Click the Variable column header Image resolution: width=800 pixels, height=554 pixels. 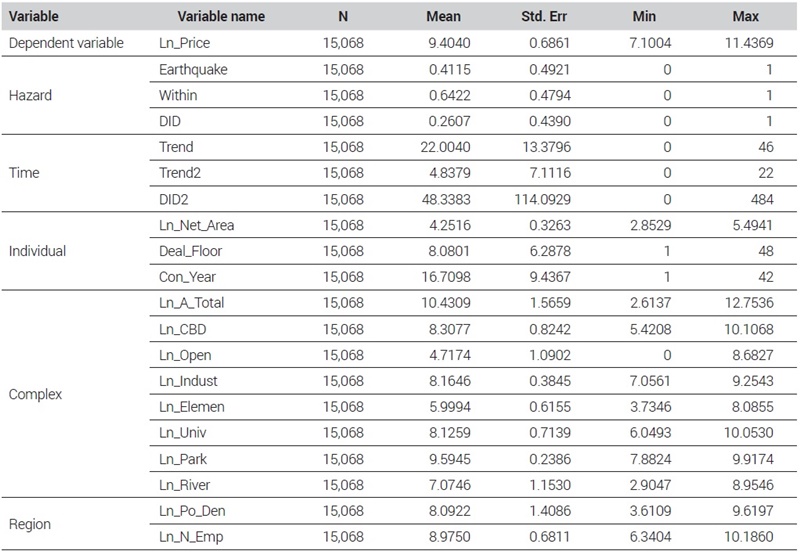(x=34, y=16)
